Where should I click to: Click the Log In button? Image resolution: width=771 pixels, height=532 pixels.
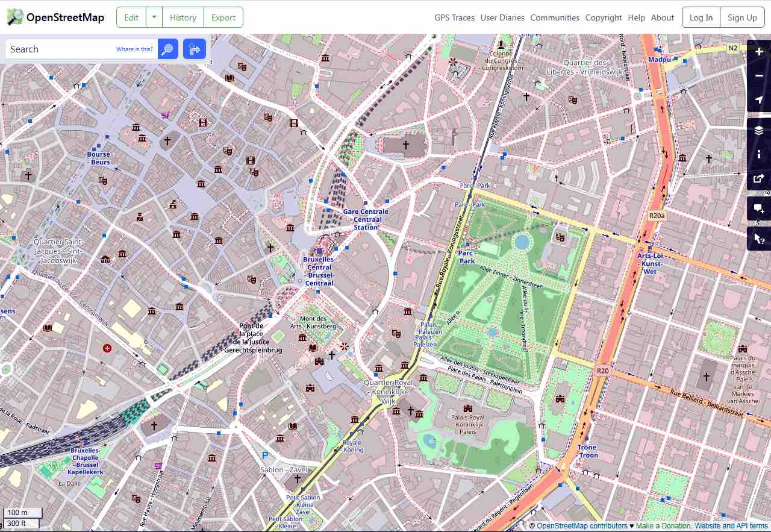click(701, 17)
